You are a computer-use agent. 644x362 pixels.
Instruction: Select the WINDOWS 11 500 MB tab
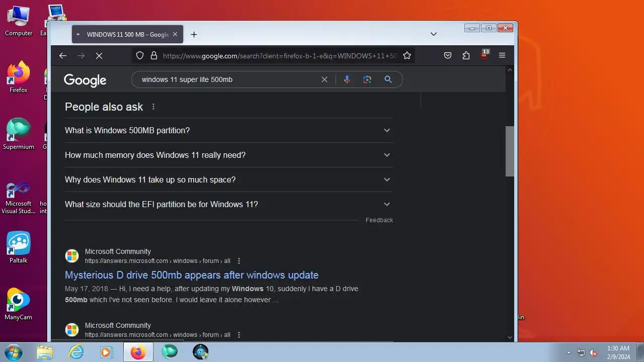click(x=127, y=34)
